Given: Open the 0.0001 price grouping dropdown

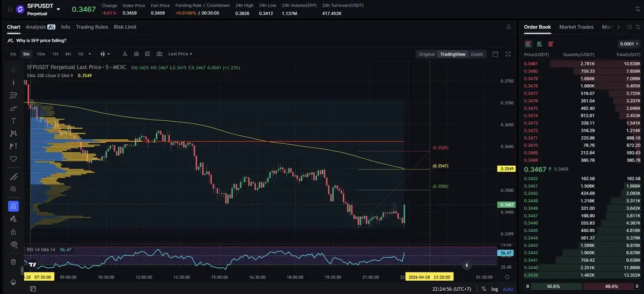Looking at the screenshot, I should pyautogui.click(x=629, y=44).
